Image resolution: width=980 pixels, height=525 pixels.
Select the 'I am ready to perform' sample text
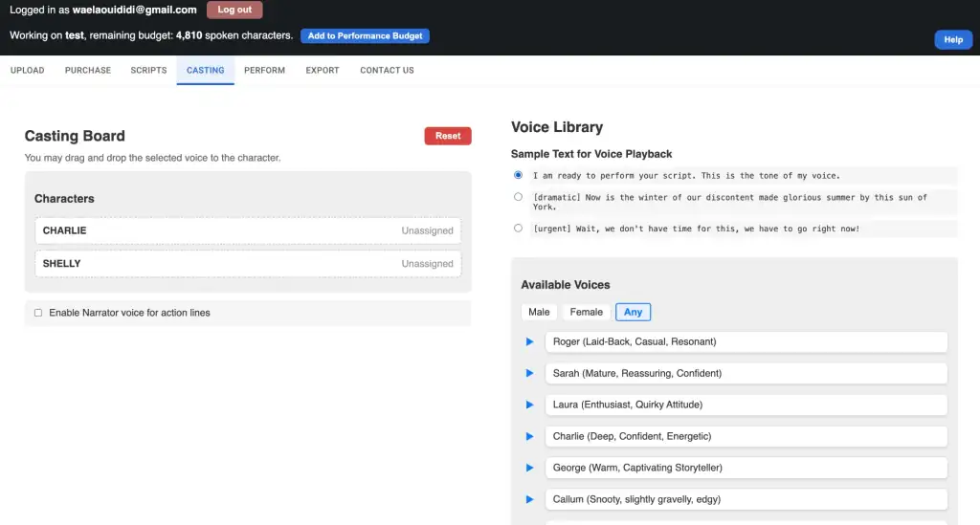[x=518, y=175]
